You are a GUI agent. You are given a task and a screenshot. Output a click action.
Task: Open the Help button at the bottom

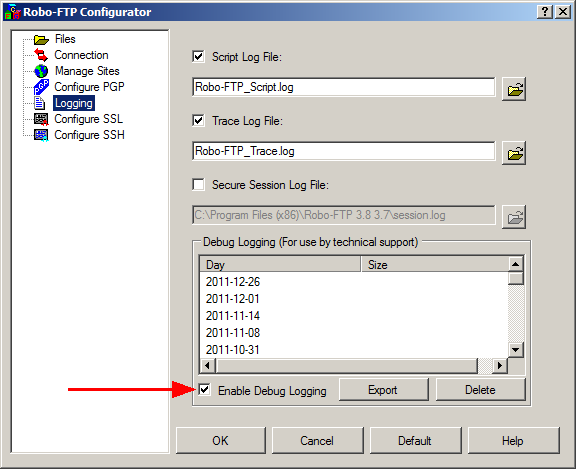coord(513,440)
